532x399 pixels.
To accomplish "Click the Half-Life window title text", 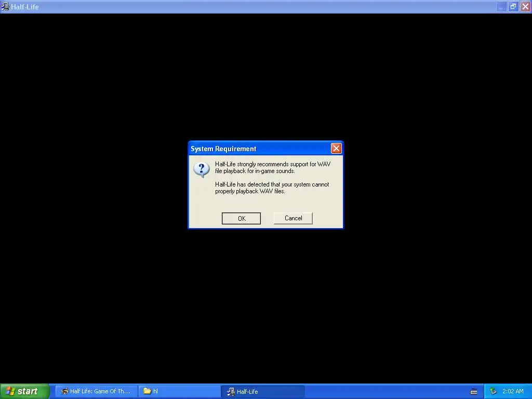I will click(x=25, y=7).
